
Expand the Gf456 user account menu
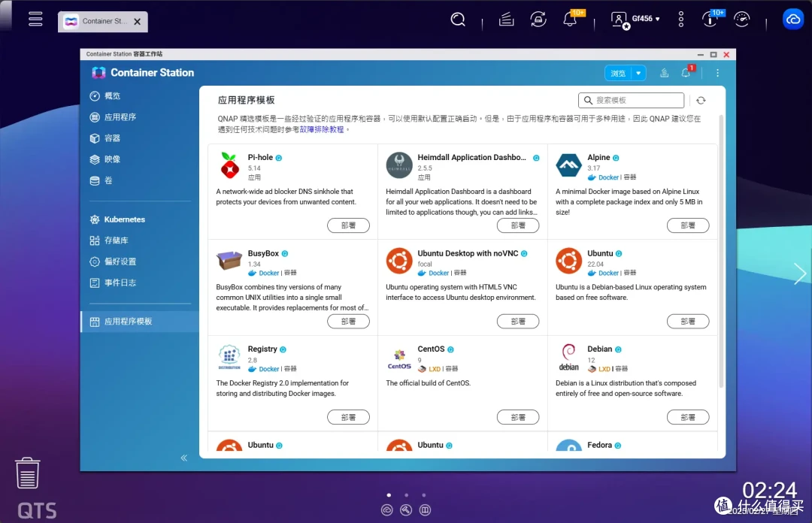pos(635,20)
